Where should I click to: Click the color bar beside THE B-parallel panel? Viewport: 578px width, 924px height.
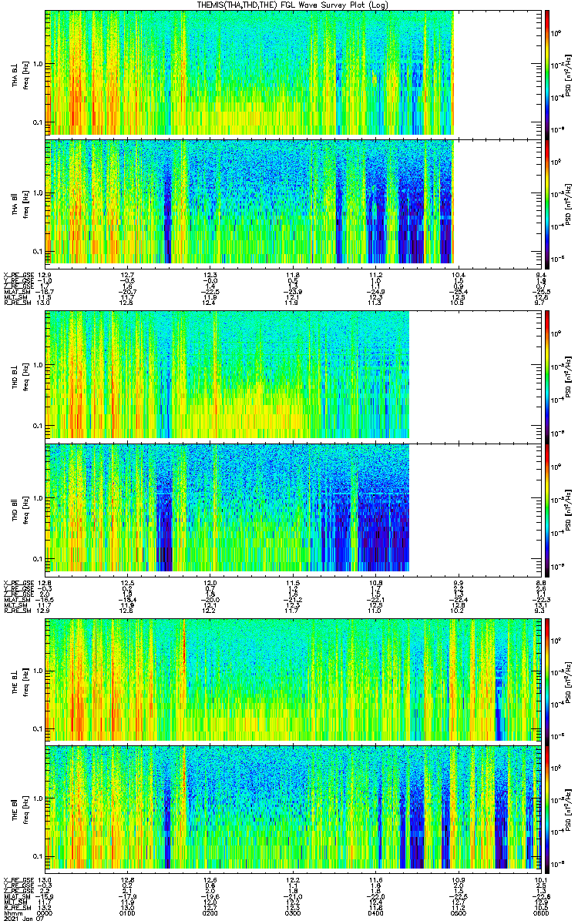point(546,808)
